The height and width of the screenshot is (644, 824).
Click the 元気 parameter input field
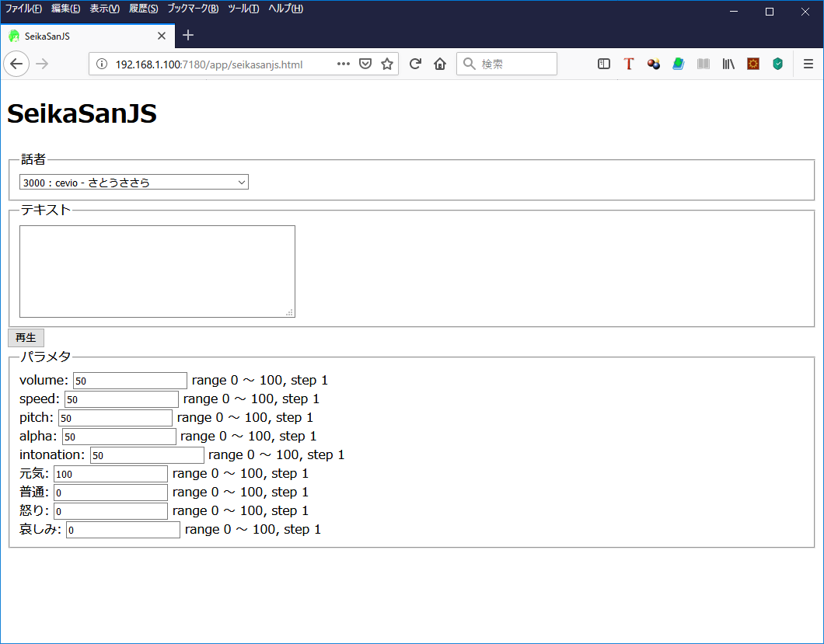click(110, 474)
